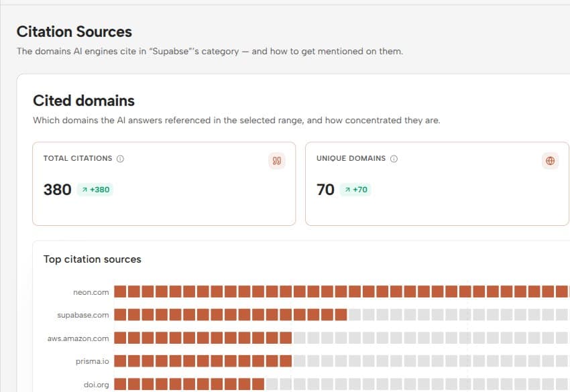Click the Top citation sources heading
The width and height of the screenshot is (570, 392).
click(x=93, y=259)
